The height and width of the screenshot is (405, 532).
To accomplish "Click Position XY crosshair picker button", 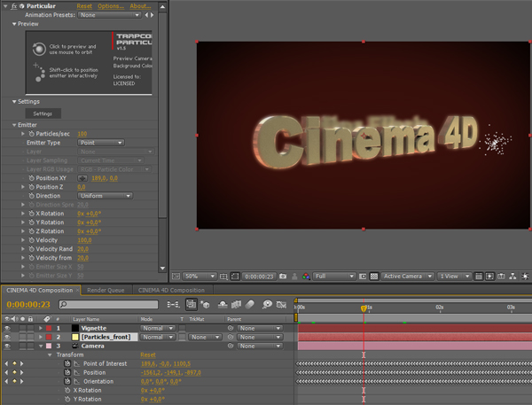I will pos(82,178).
